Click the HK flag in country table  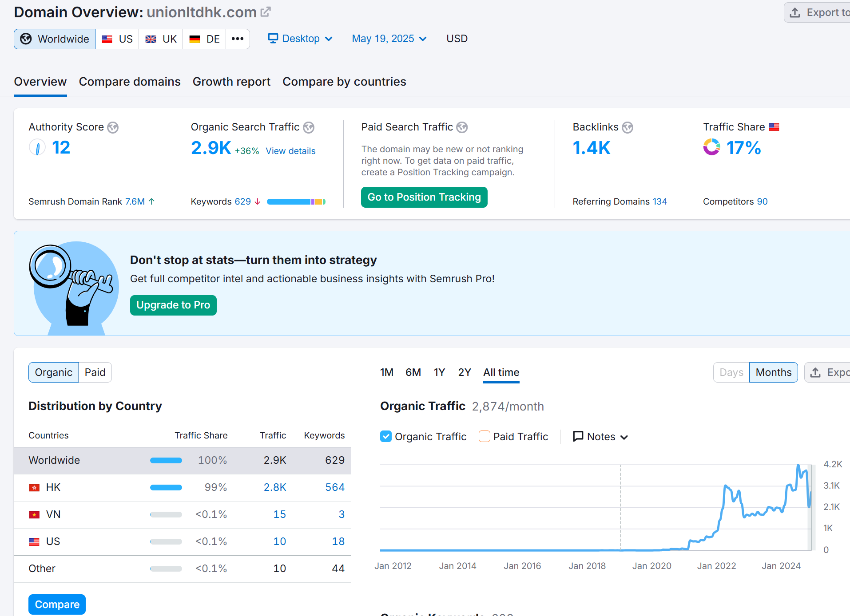34,488
